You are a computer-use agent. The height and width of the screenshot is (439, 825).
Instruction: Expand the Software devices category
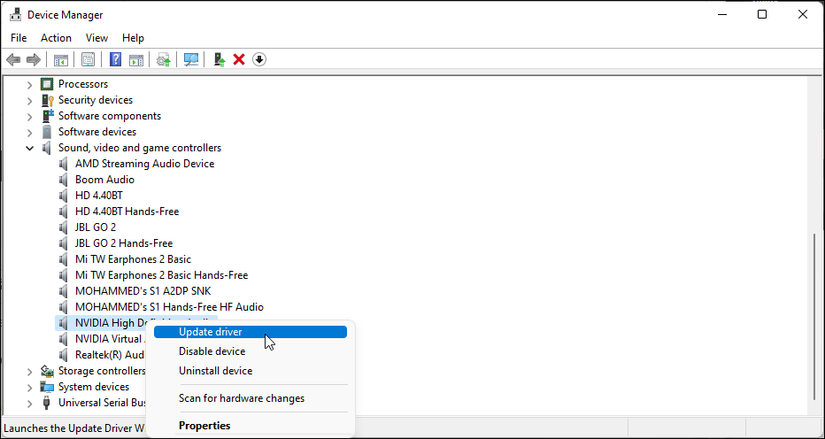(x=29, y=132)
